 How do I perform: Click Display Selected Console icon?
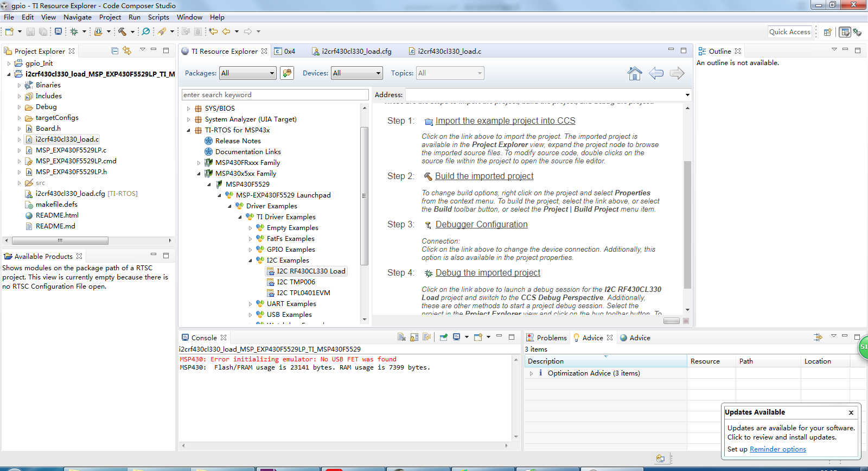click(456, 337)
